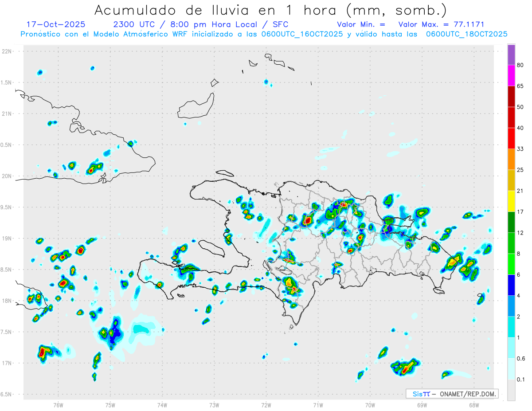Select the red swatch between 40 and 50
Image resolution: width=532 pixels, height=411 pixels.
coord(511,117)
